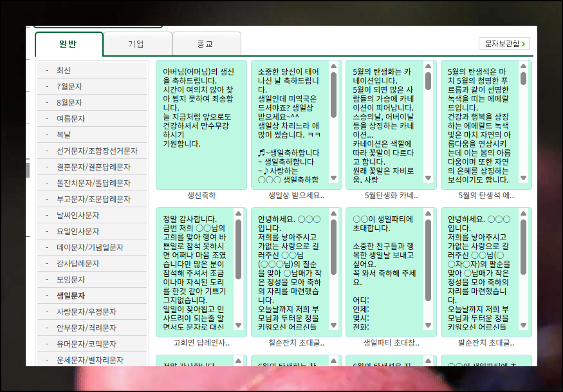Open the 기업 tab
Viewport: 563px width, 392px height.
pyautogui.click(x=138, y=44)
